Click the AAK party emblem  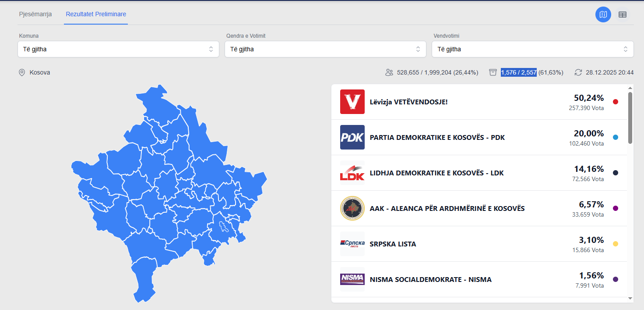coord(352,208)
